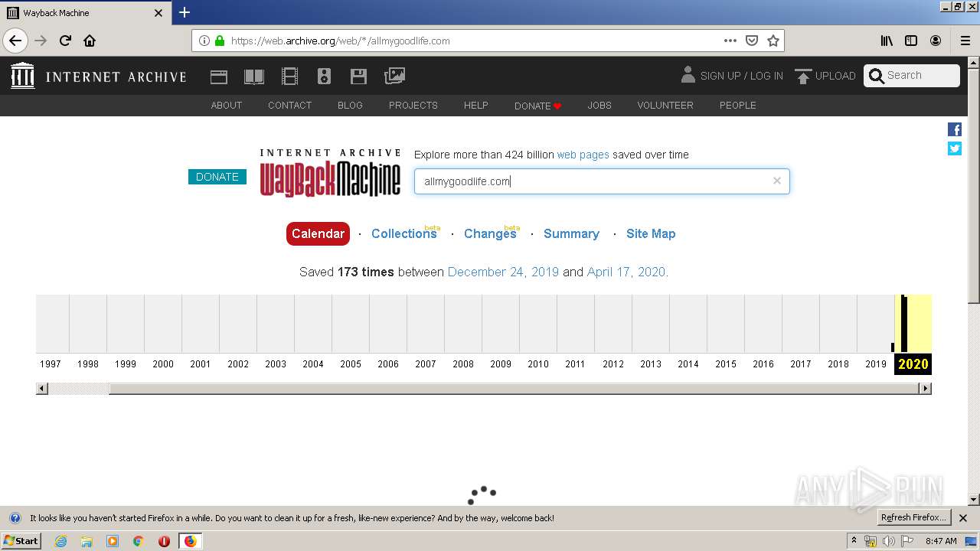Viewport: 980px width, 551px height.
Task: Click Internet Archive logo
Action: [x=98, y=76]
